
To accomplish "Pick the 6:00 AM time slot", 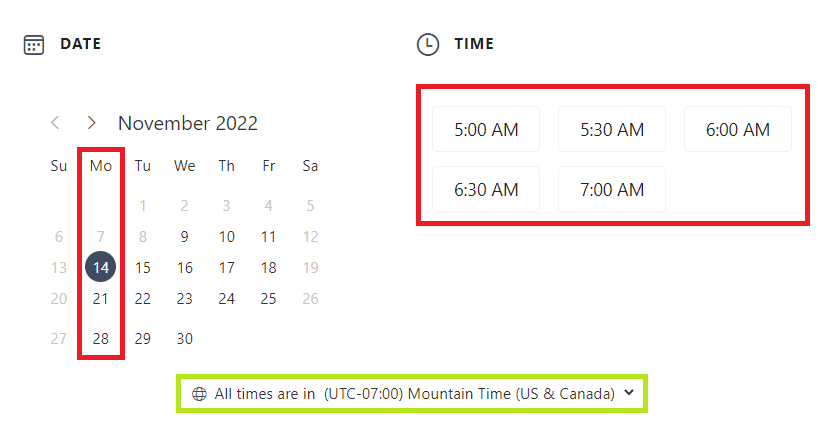I will coord(737,129).
